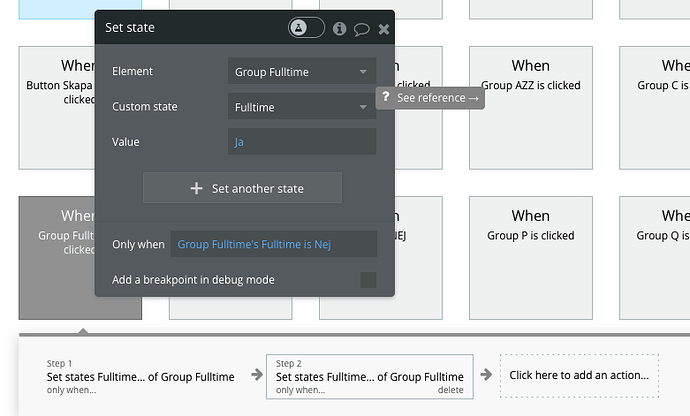
Task: Toggle the experimental features switch in the header
Action: [x=306, y=28]
